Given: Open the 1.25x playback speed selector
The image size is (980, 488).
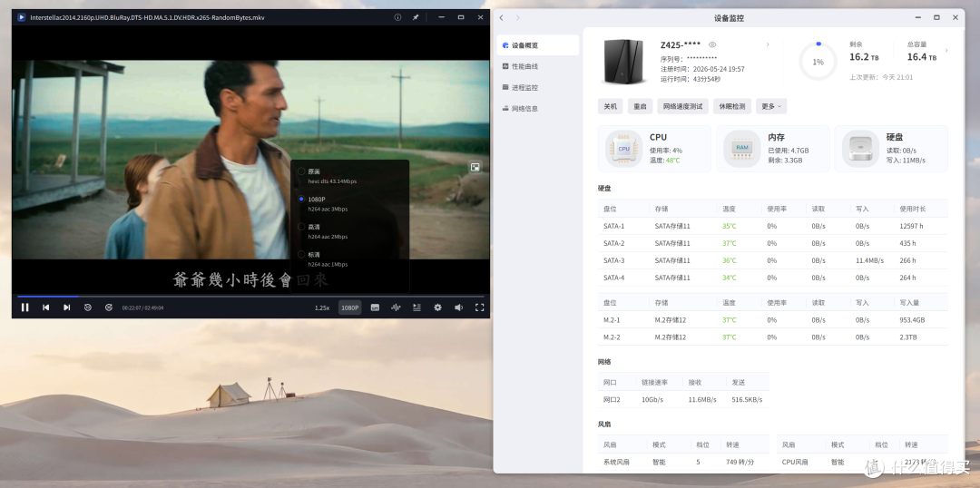Looking at the screenshot, I should click(x=322, y=308).
